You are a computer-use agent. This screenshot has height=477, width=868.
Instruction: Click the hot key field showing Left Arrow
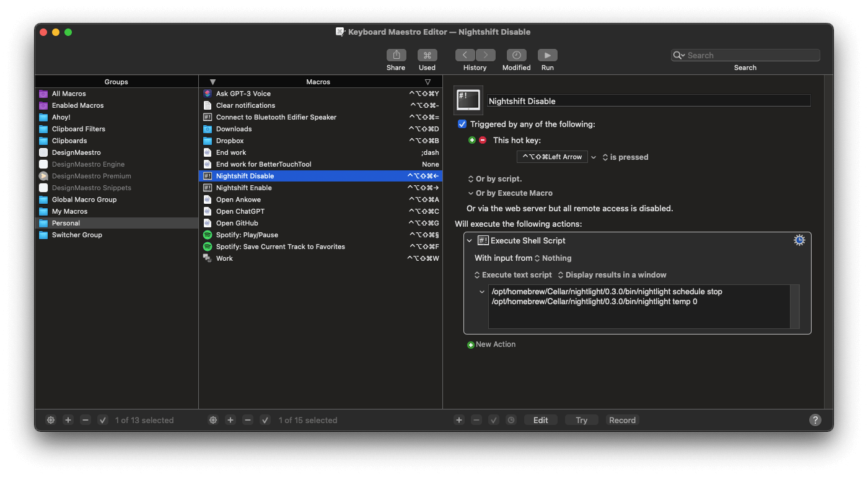tap(553, 157)
